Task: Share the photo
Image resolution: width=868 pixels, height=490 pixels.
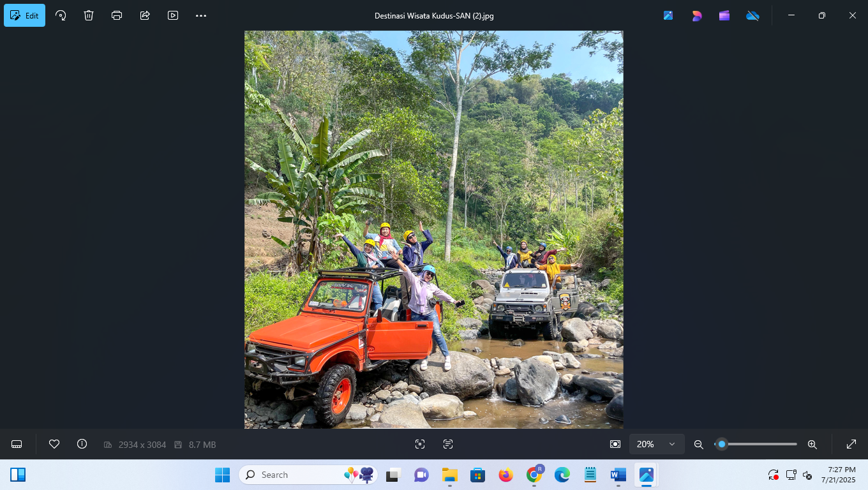Action: click(x=145, y=15)
